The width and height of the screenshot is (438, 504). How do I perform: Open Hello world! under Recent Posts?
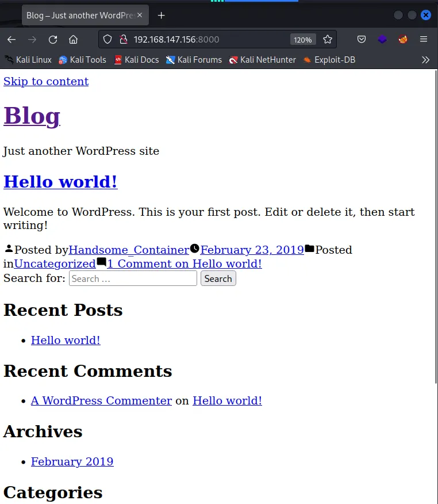click(66, 341)
